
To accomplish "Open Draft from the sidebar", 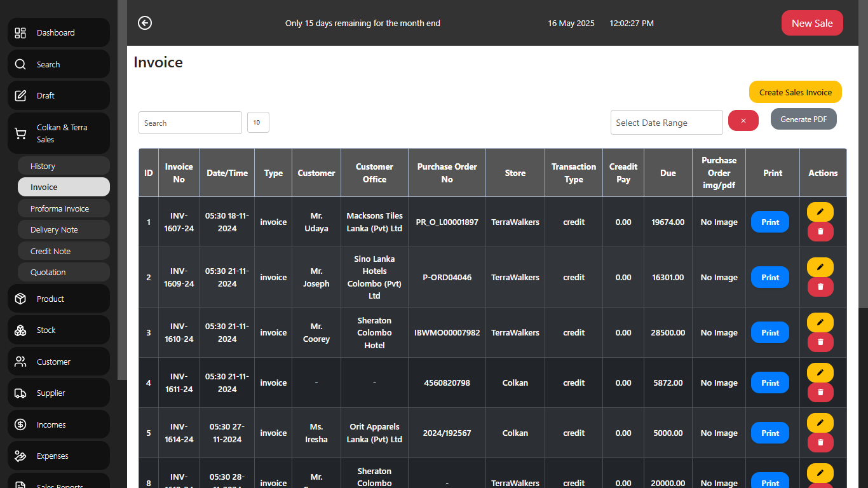I will pyautogui.click(x=58, y=95).
